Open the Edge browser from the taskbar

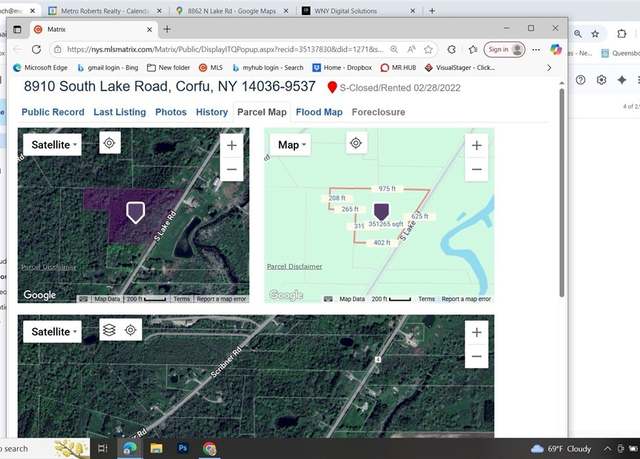[129, 448]
